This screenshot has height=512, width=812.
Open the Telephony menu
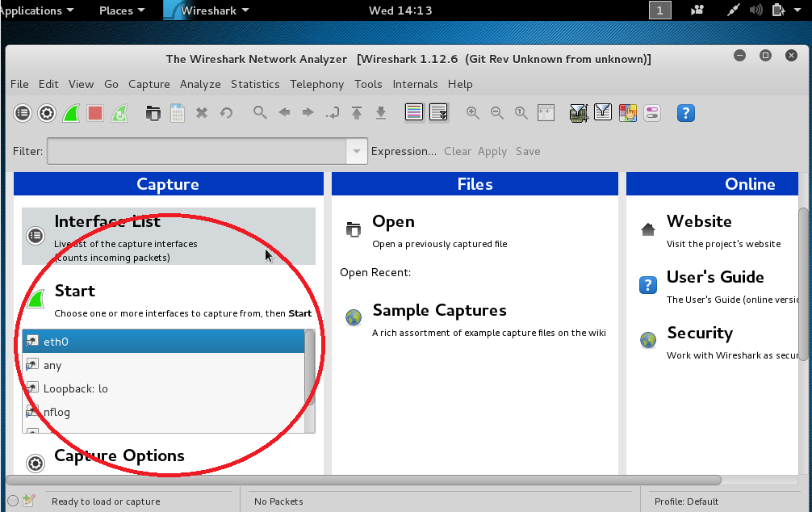316,84
